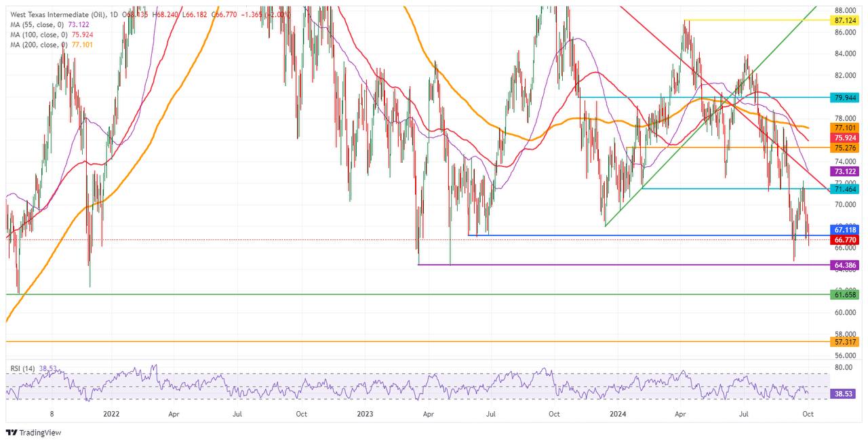The height and width of the screenshot is (443, 868).
Task: Click the purple 64.386 support level label
Action: point(844,265)
